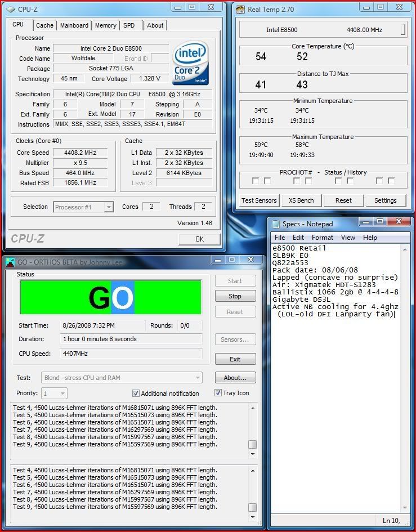Open the About tab in CPU-Z
Screen dimensions: 416x532
(x=155, y=25)
